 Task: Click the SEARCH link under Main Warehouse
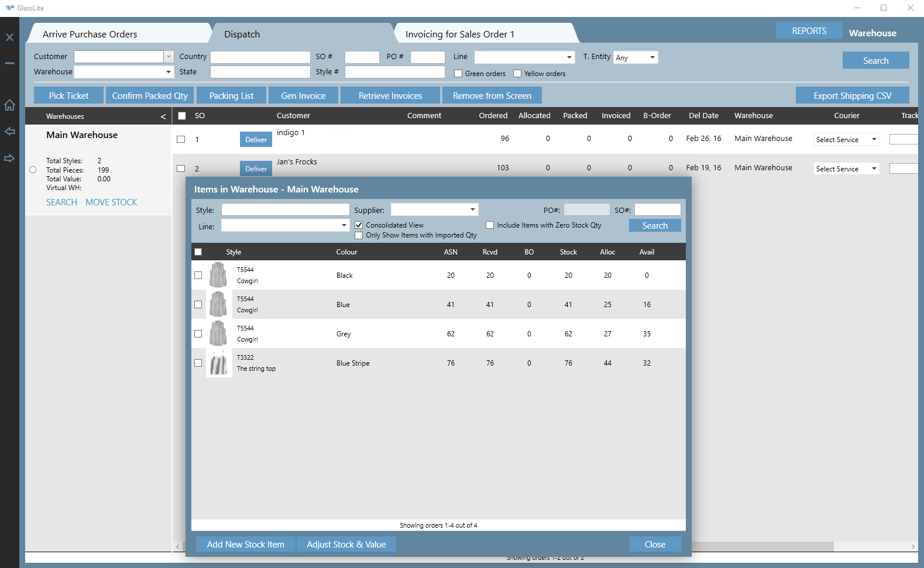point(61,202)
